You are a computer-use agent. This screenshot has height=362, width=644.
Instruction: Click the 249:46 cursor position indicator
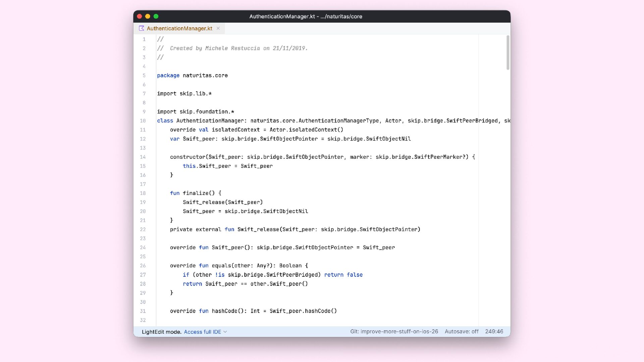(x=494, y=331)
